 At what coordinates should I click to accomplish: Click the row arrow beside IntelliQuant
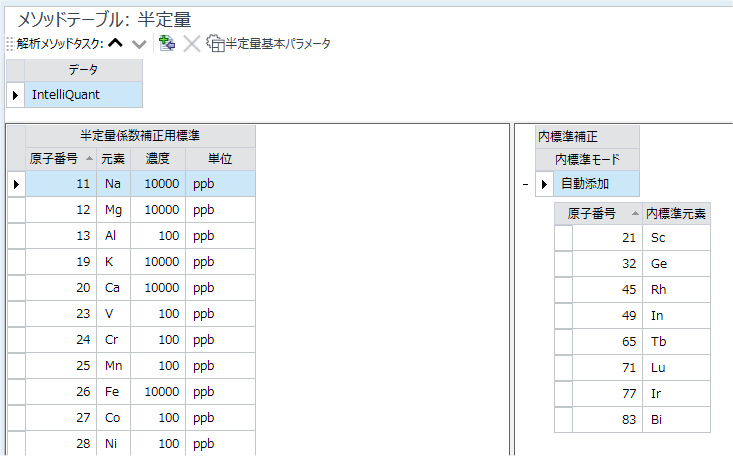pos(15,95)
